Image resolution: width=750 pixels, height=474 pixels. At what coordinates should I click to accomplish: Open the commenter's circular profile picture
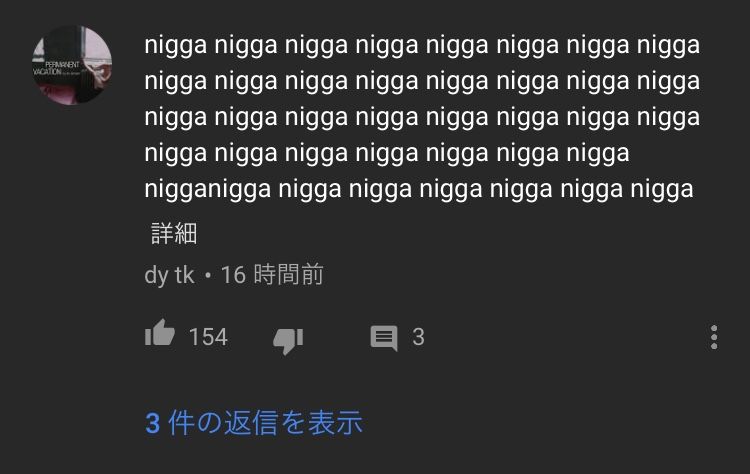pyautogui.click(x=72, y=65)
